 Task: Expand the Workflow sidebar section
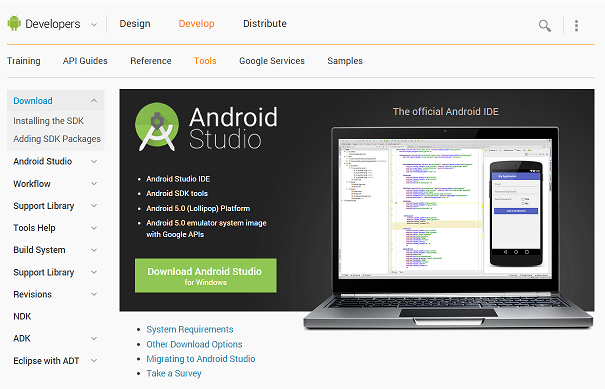94,184
